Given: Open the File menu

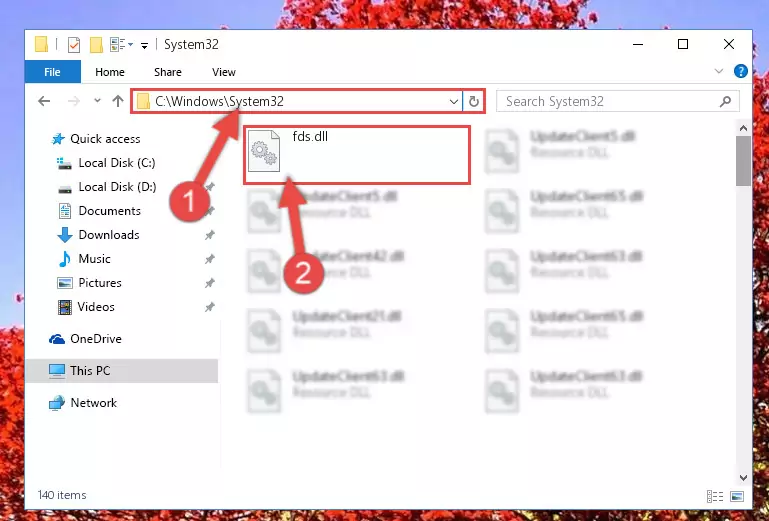Looking at the screenshot, I should click(52, 72).
